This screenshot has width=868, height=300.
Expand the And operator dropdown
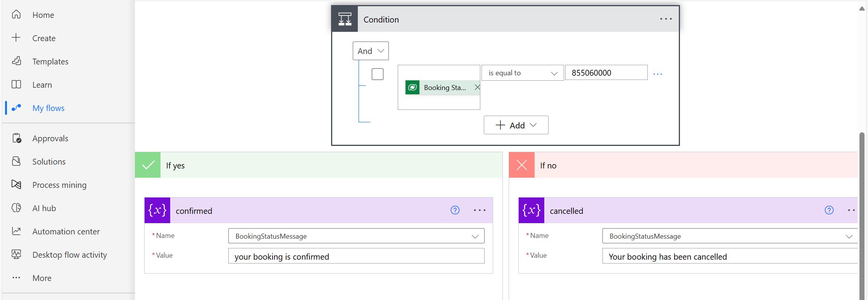[371, 51]
